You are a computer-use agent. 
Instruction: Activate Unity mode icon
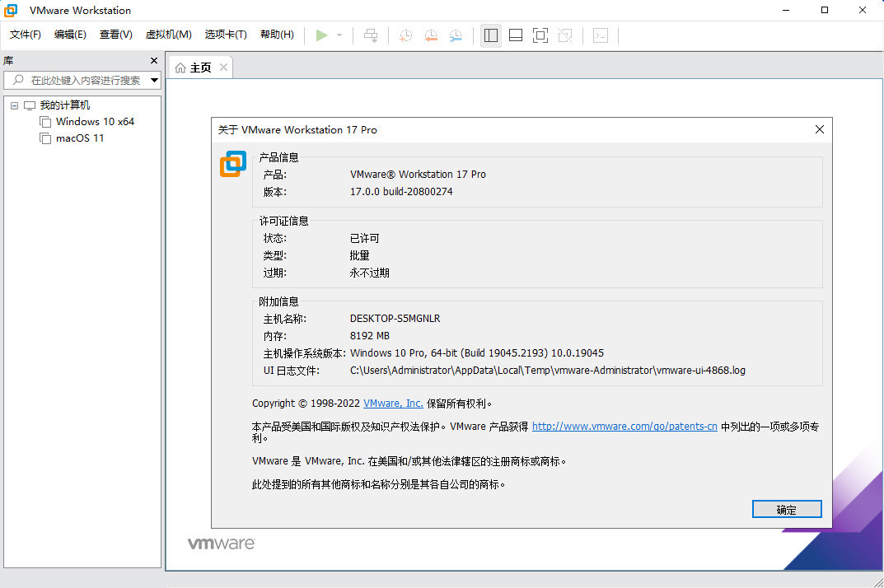tap(566, 35)
